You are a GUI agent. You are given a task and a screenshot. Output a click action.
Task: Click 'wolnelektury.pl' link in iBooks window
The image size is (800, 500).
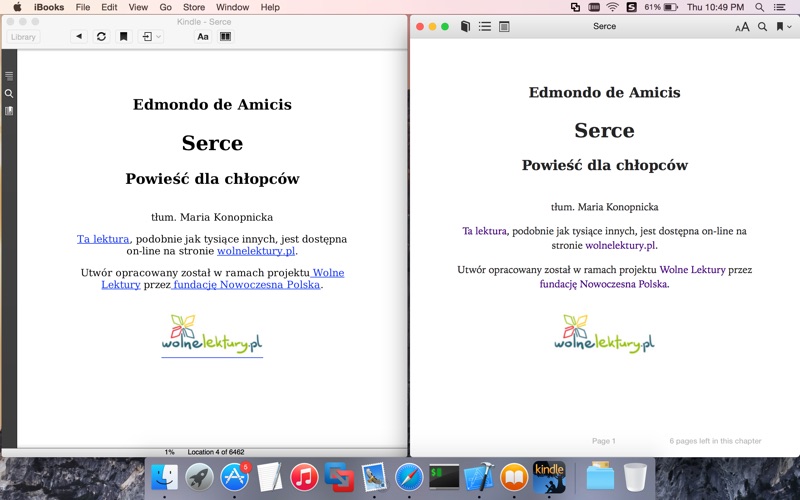(x=620, y=245)
